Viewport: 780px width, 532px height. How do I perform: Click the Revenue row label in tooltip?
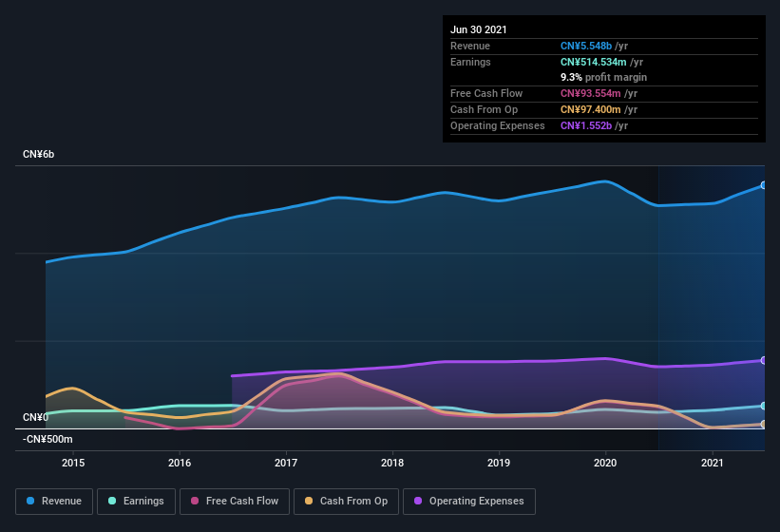coord(470,46)
